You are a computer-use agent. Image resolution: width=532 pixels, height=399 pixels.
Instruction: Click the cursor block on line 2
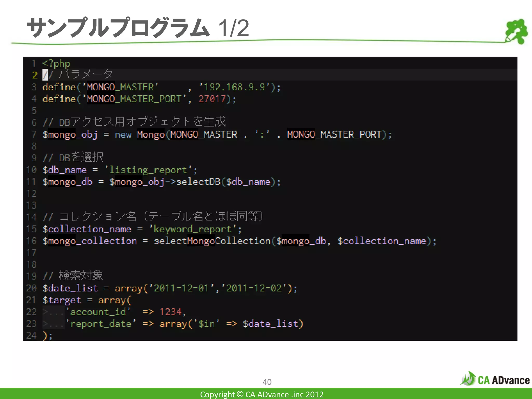(45, 75)
